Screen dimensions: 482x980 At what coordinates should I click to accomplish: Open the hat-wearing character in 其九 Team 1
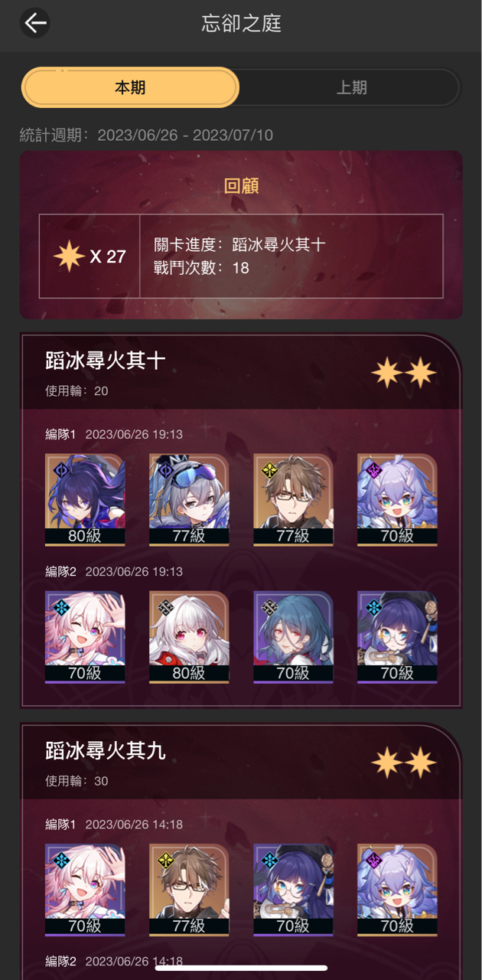point(293,890)
